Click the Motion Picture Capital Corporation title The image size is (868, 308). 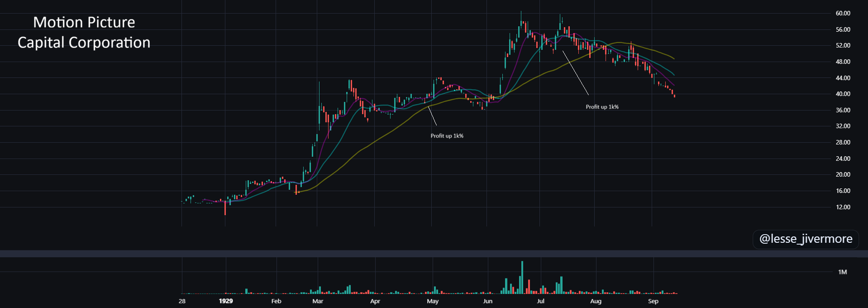click(x=84, y=32)
